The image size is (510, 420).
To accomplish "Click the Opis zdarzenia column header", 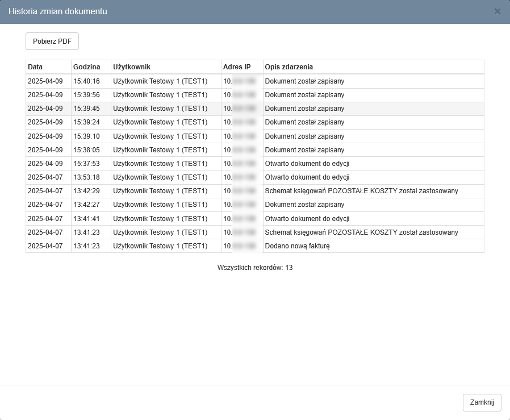I will click(x=289, y=67).
